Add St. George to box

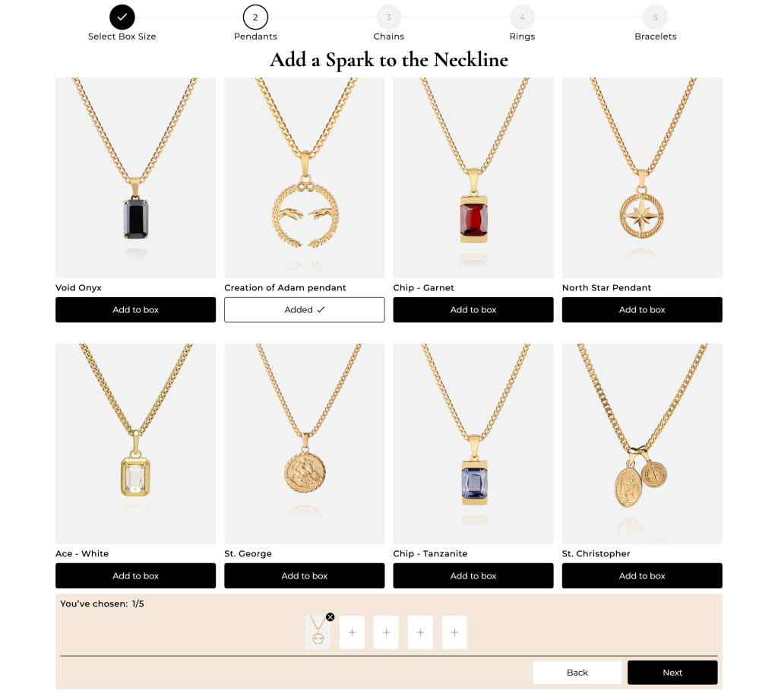click(x=304, y=576)
